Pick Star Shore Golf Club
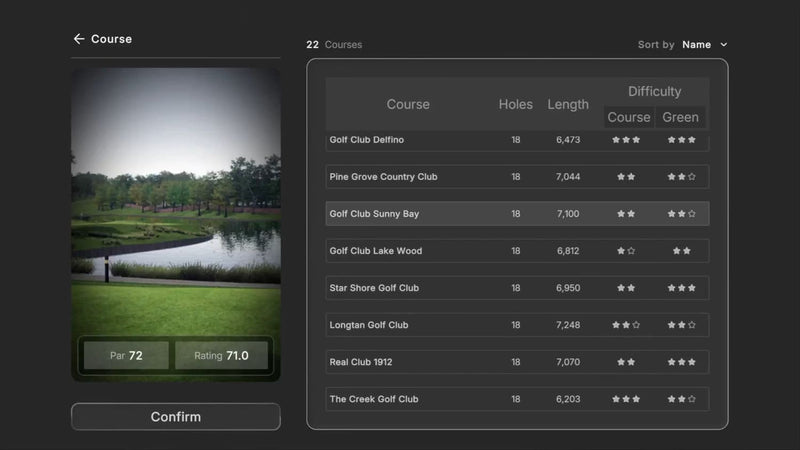 click(x=516, y=288)
